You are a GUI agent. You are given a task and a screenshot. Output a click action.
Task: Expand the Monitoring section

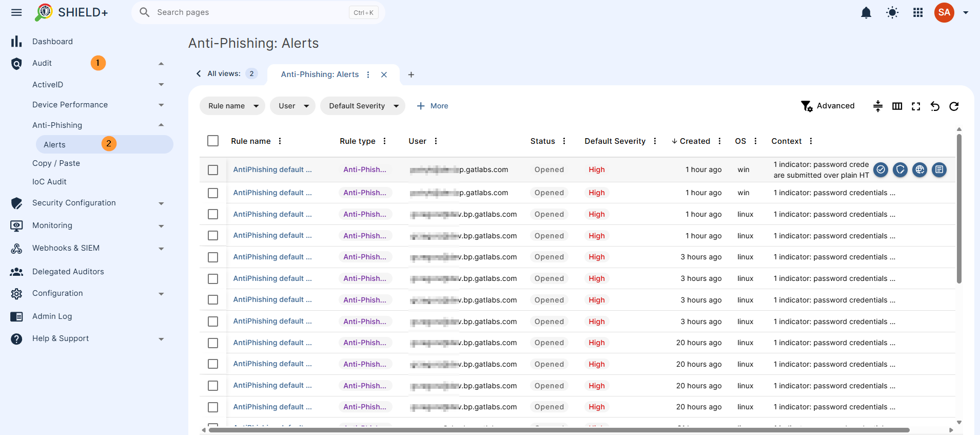(161, 226)
